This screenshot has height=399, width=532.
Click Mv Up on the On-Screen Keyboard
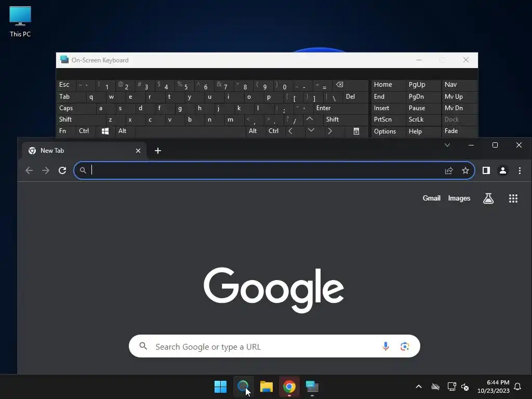pyautogui.click(x=459, y=97)
